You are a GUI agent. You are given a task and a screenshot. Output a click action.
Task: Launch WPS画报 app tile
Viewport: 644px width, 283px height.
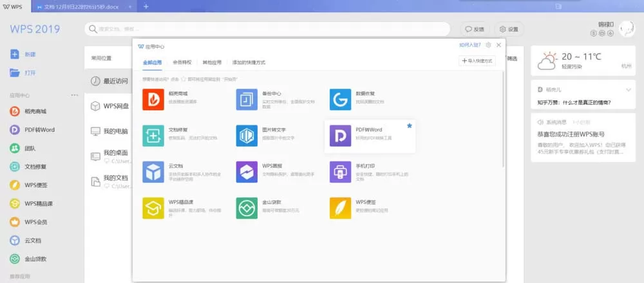274,172
